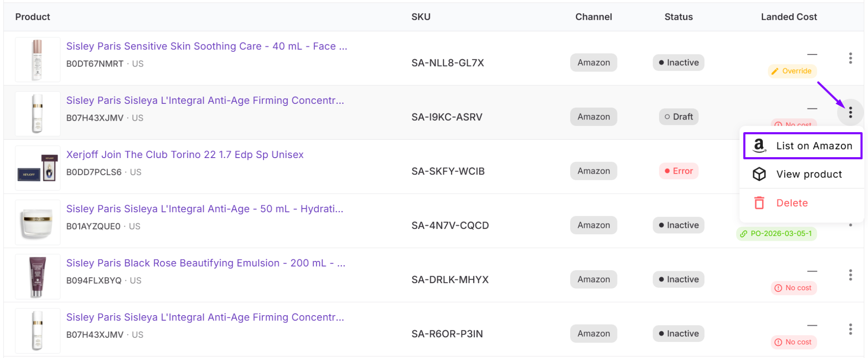Click the Inactive status of SA-NLL8-GL7X
Image resolution: width=868 pixels, height=358 pixels.
[x=679, y=63]
